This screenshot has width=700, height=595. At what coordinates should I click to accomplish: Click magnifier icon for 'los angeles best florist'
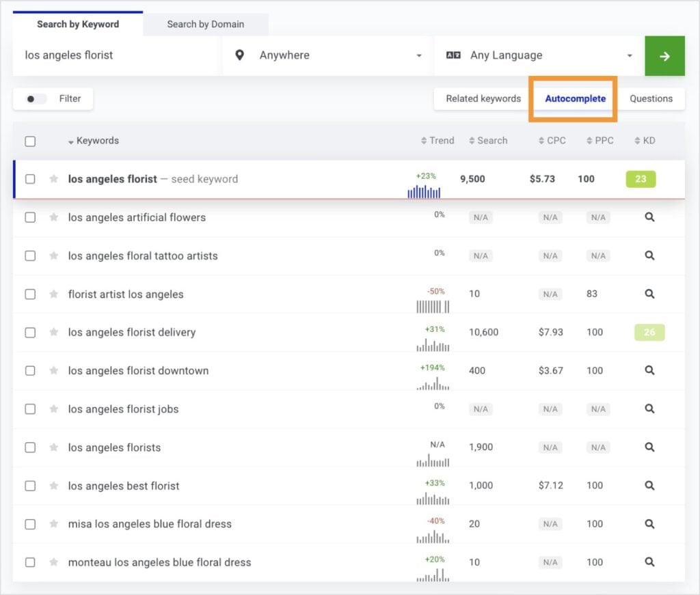pos(649,486)
